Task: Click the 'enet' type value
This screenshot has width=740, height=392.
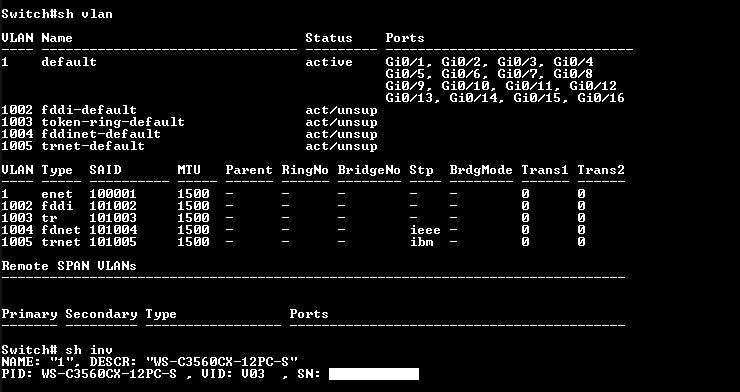Action: pos(57,194)
